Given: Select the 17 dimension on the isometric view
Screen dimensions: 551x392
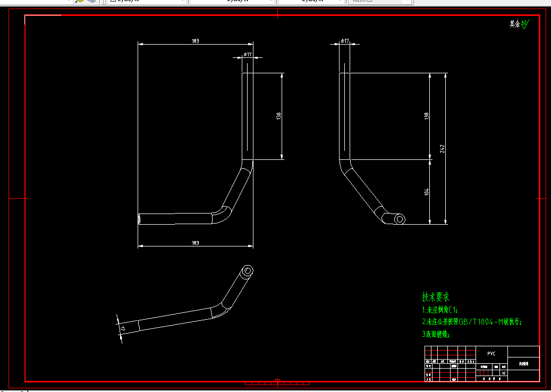Looking at the screenshot, I should (123, 329).
